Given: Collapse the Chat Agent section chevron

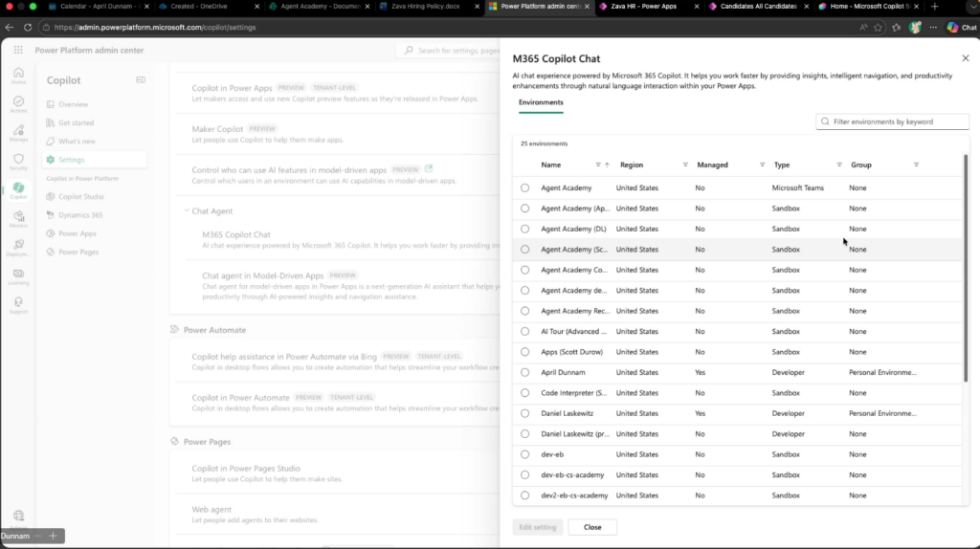Looking at the screenshot, I should click(186, 210).
